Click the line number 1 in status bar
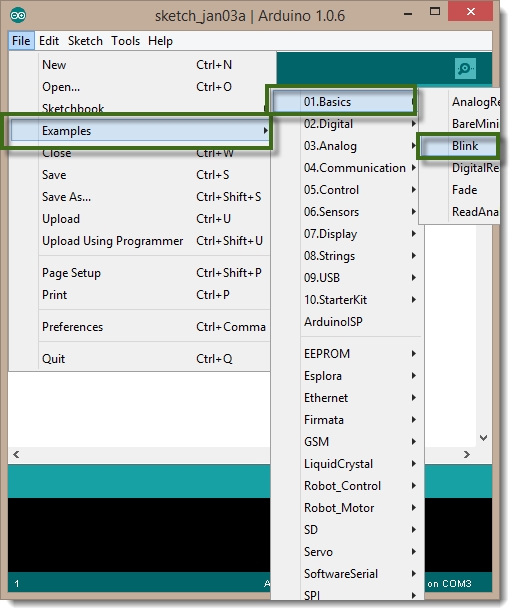Image resolution: width=515 pixels, height=615 pixels. pos(17,583)
